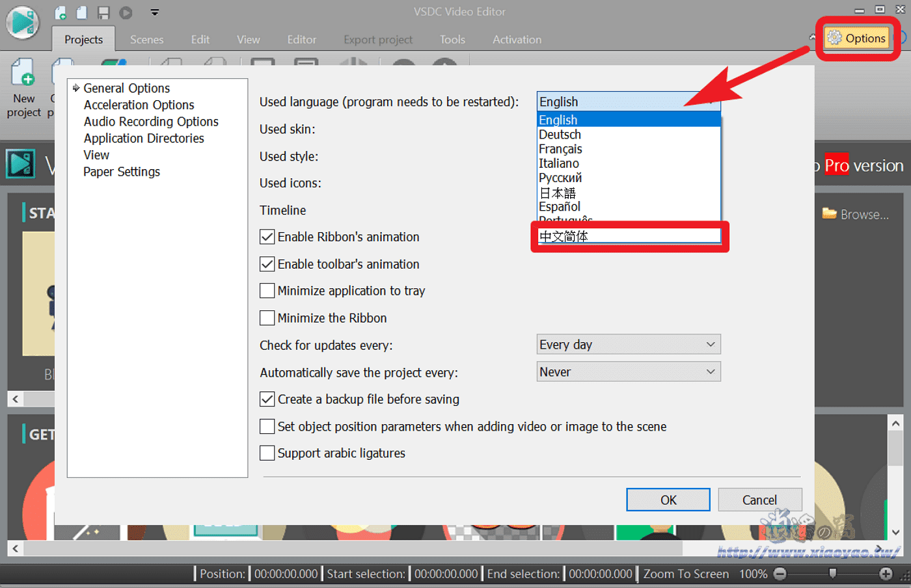The height and width of the screenshot is (588, 911).
Task: Click the Start selection time field
Action: click(x=446, y=574)
